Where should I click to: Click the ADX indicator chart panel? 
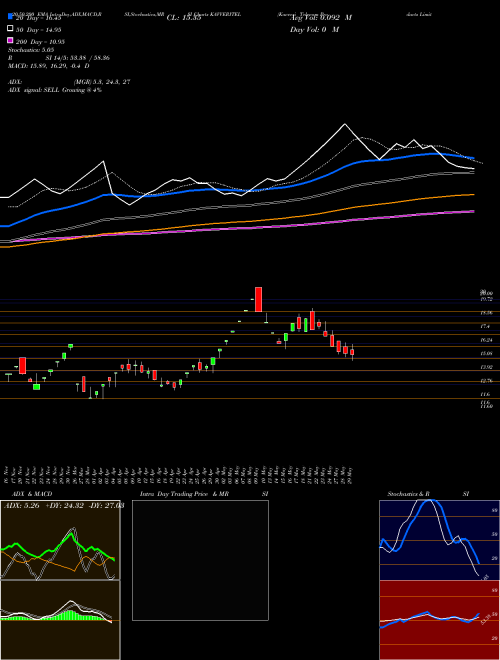click(60, 540)
